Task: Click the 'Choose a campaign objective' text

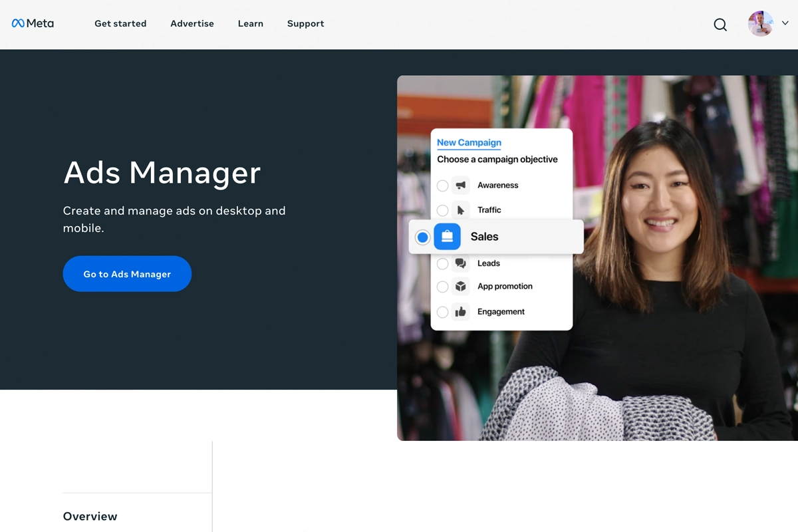Action: click(x=497, y=160)
